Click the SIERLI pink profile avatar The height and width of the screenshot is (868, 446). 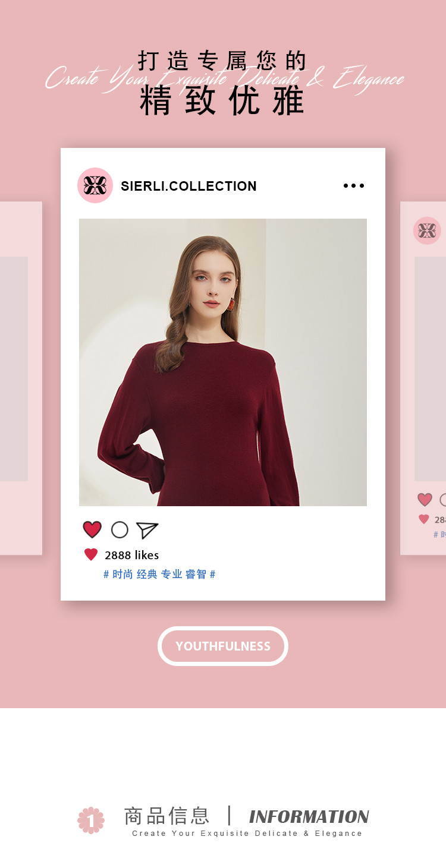click(x=95, y=185)
